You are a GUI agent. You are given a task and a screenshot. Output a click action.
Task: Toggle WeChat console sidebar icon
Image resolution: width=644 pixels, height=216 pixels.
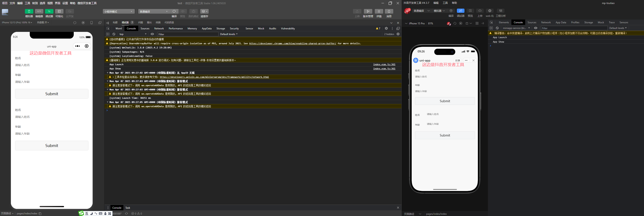coord(108,34)
